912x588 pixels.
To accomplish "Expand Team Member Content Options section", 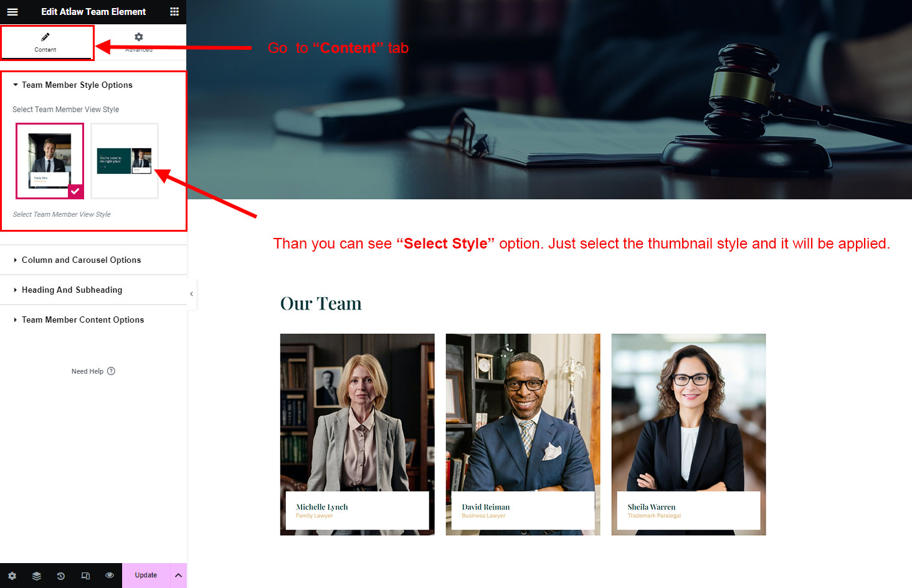I will tap(93, 320).
